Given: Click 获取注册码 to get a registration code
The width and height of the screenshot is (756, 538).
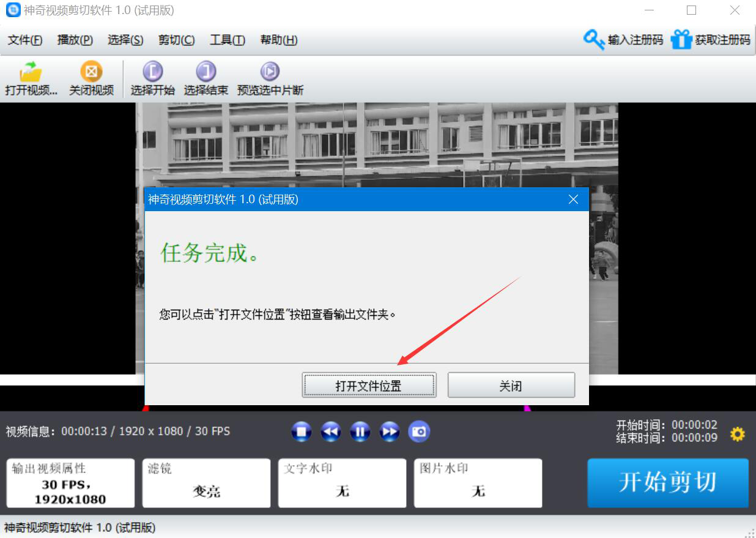Looking at the screenshot, I should (x=710, y=40).
